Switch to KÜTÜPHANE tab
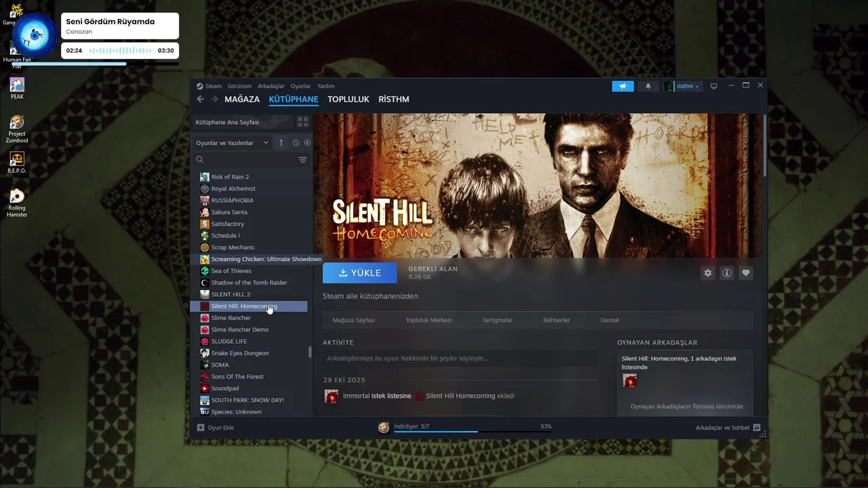The image size is (868, 488). 294,99
